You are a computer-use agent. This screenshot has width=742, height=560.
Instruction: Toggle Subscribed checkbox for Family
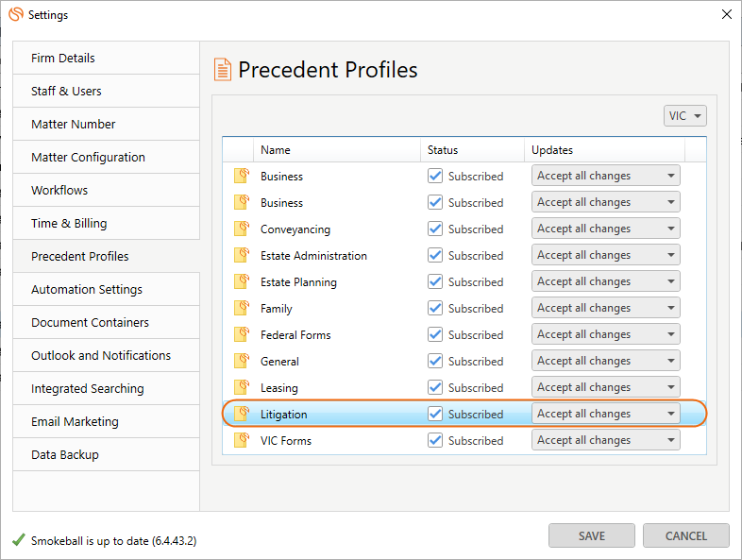[435, 308]
